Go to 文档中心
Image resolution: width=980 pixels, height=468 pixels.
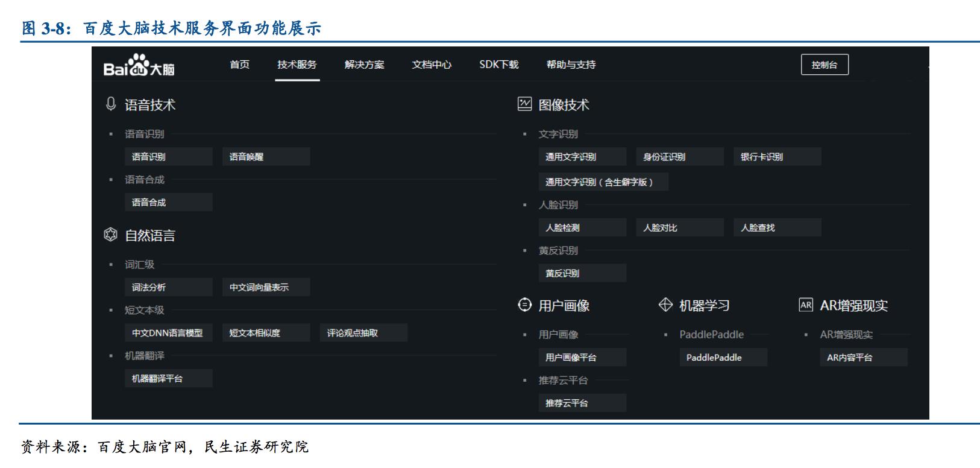432,65
